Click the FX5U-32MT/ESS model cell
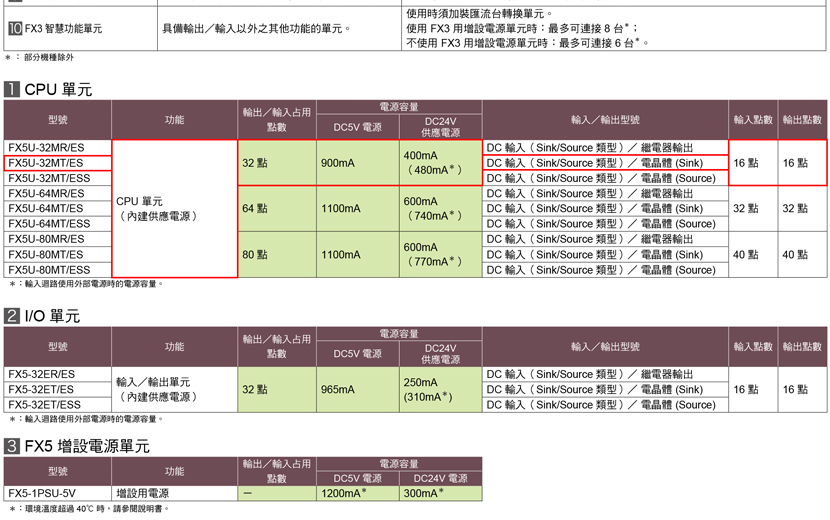Screen dimensions: 830x520 (58, 178)
